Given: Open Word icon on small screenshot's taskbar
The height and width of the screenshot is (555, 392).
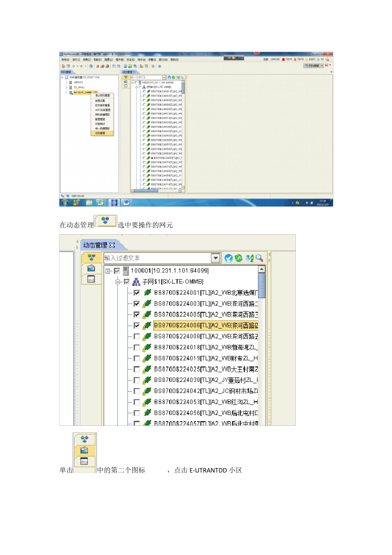Looking at the screenshot, I should click(x=126, y=202).
